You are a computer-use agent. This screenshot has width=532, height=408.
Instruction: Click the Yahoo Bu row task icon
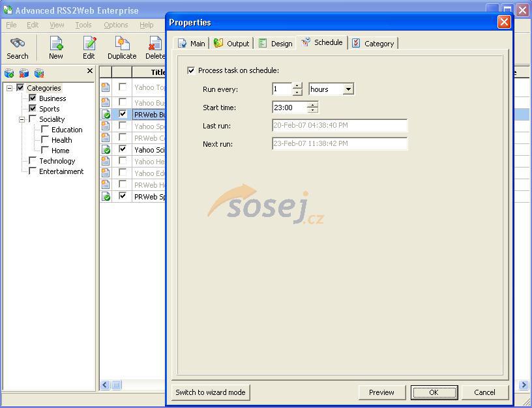tap(106, 102)
